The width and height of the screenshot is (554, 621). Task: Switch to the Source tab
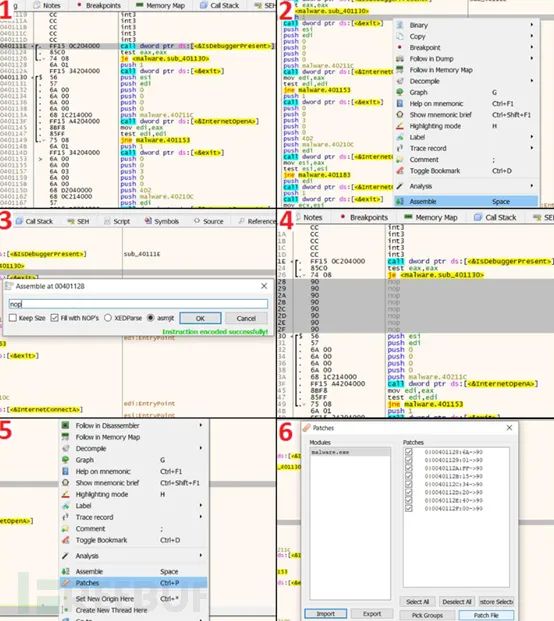(209, 221)
